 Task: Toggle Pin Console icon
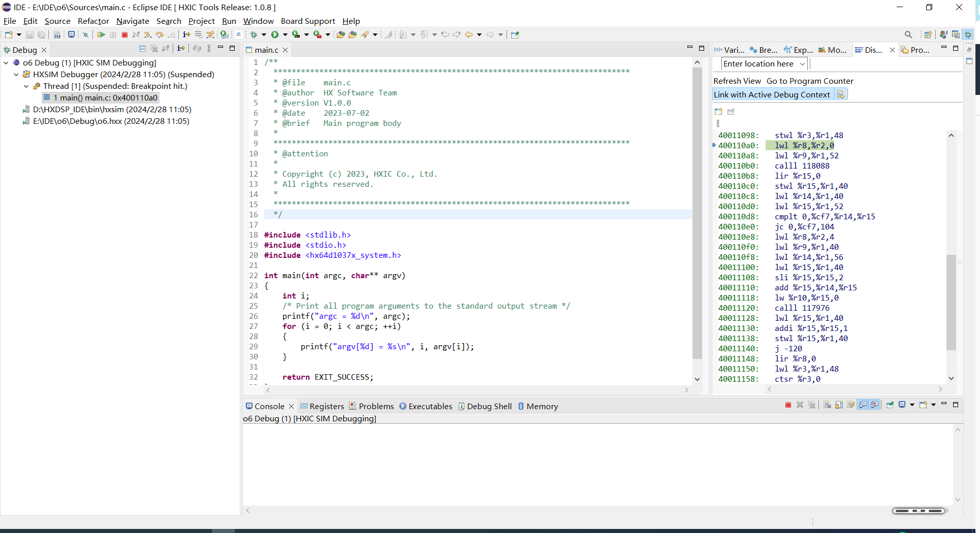[x=890, y=405]
